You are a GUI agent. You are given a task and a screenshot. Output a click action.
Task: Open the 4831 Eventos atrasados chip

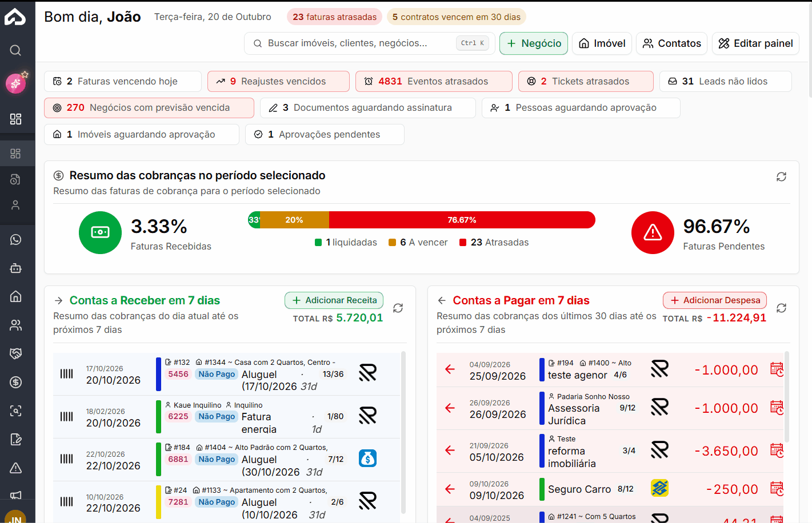click(x=434, y=82)
